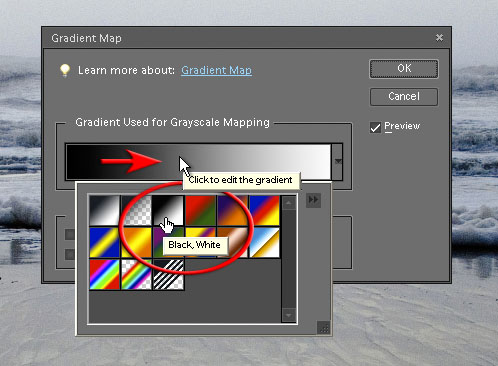This screenshot has height=366, width=498.
Task: Open the gradient picker flyout menu arrows
Action: coord(313,200)
